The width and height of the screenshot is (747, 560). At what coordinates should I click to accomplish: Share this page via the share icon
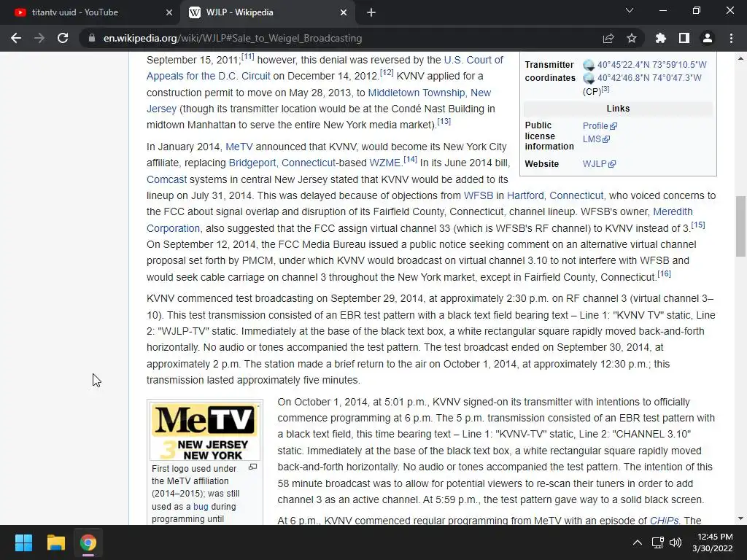[x=608, y=38]
